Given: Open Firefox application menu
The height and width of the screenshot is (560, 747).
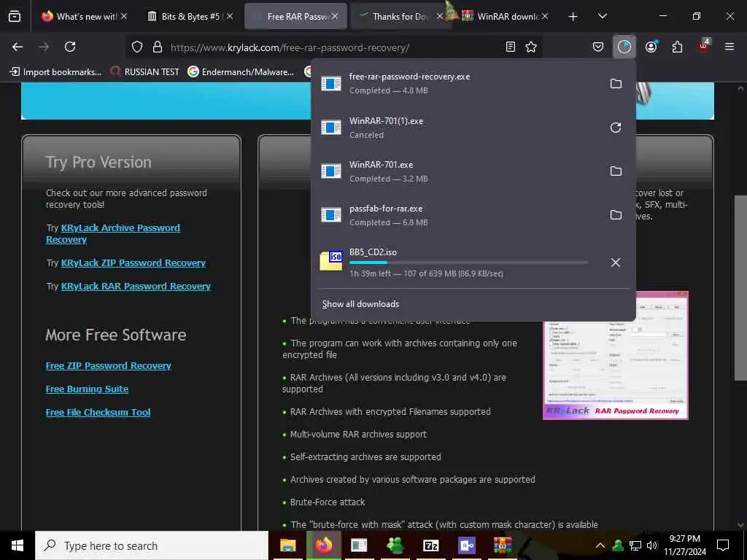Looking at the screenshot, I should (729, 47).
